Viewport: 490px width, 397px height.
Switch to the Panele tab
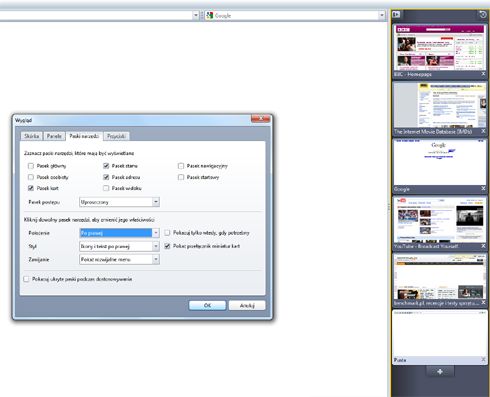[54, 136]
